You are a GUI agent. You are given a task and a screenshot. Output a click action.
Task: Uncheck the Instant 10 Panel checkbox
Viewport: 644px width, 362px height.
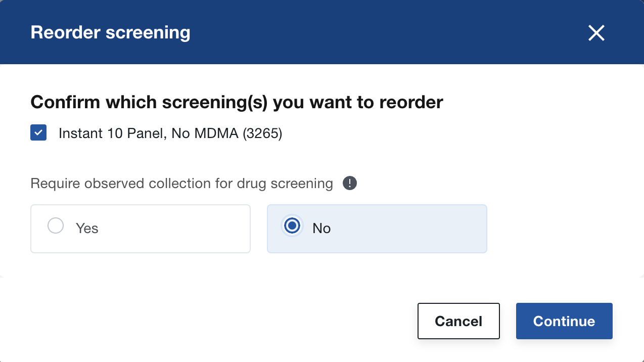pyautogui.click(x=38, y=133)
